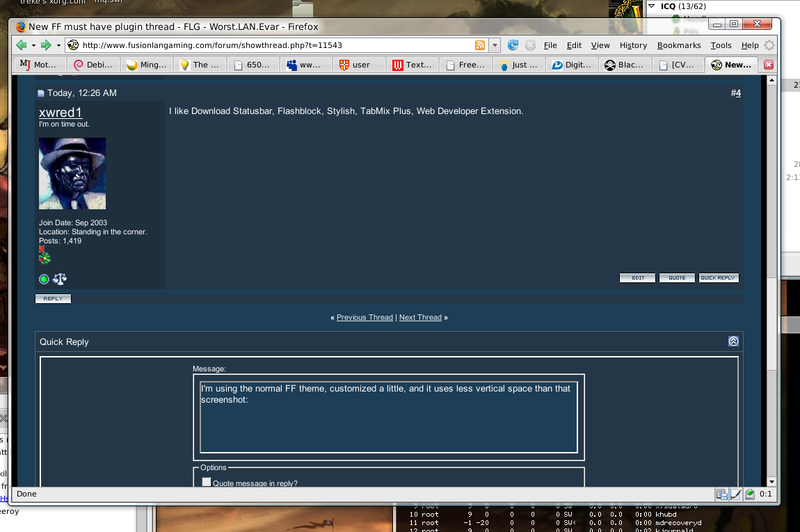Screen dimensions: 800x532
Task: Go to Previous Thread link
Action: pyautogui.click(x=365, y=317)
